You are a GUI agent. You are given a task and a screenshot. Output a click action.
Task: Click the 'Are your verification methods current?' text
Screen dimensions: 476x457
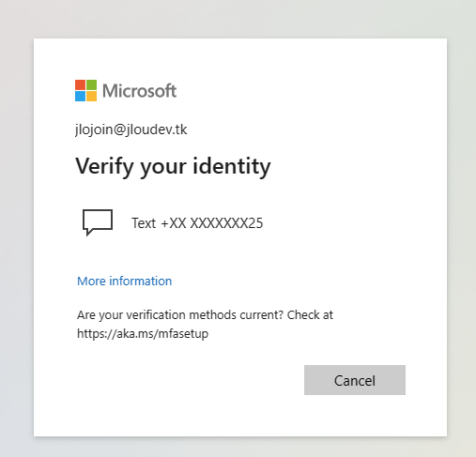click(x=180, y=315)
